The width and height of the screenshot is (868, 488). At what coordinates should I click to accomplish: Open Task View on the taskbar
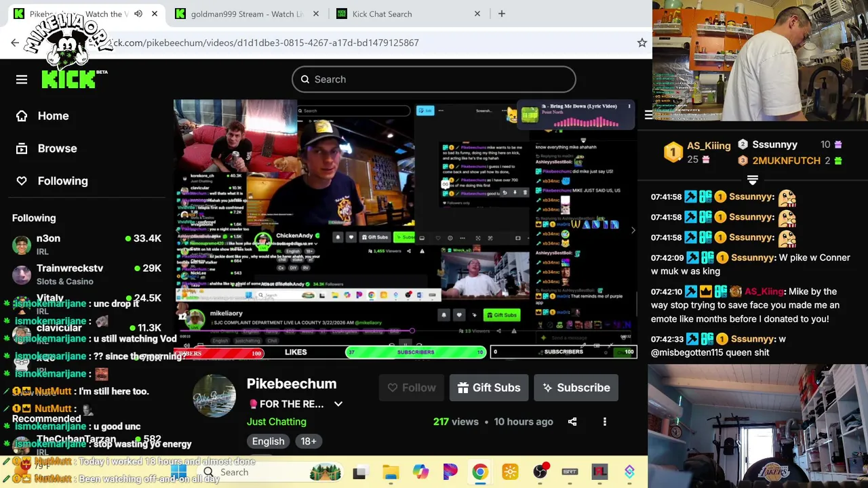pyautogui.click(x=359, y=472)
